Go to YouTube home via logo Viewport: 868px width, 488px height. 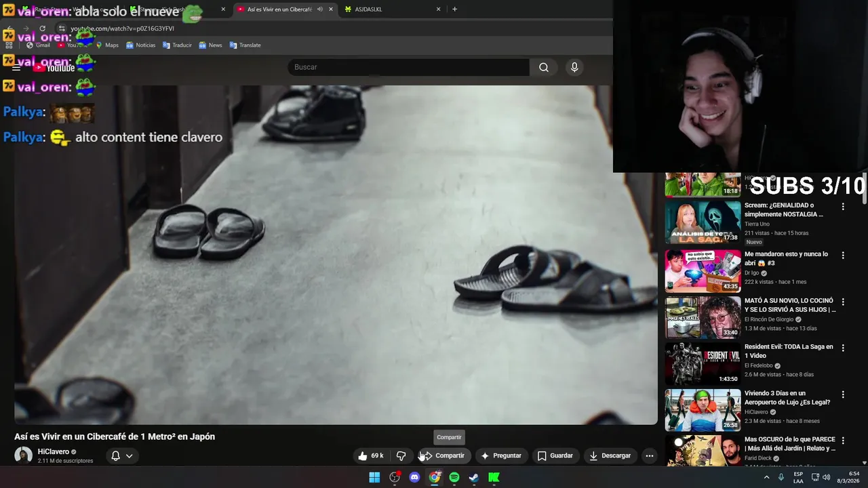[54, 67]
